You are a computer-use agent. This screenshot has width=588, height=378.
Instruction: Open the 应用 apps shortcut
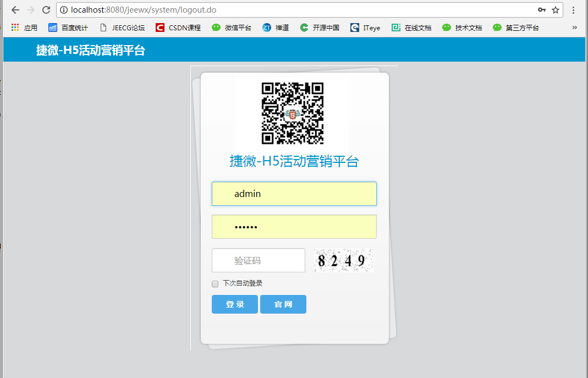tap(24, 28)
